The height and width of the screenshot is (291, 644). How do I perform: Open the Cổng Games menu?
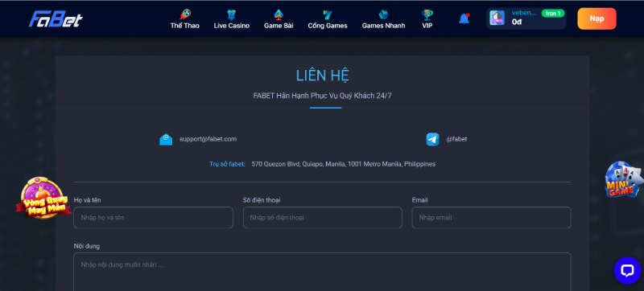[328, 19]
